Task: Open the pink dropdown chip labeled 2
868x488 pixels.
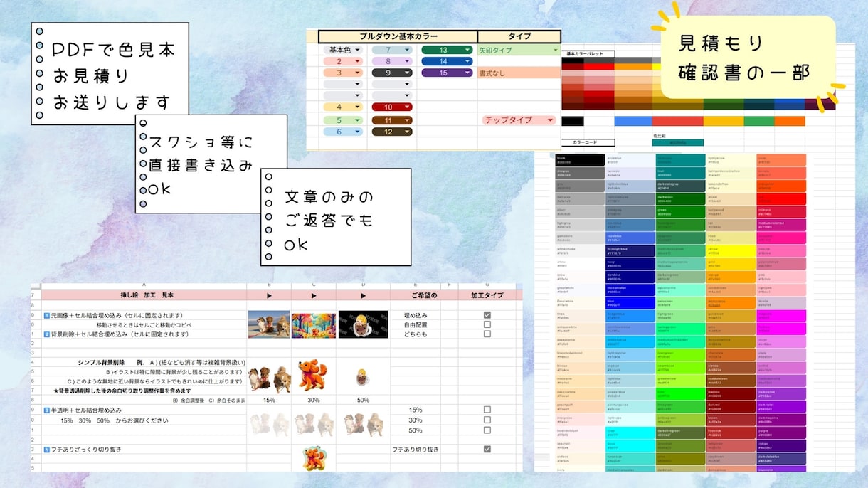Action: point(344,61)
